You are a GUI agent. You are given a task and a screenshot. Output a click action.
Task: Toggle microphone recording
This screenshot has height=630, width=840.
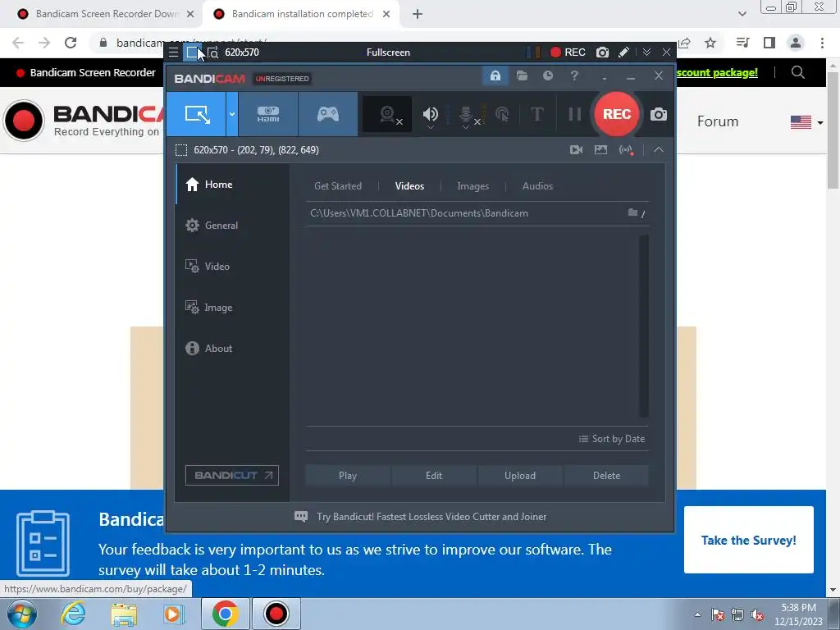[466, 112]
